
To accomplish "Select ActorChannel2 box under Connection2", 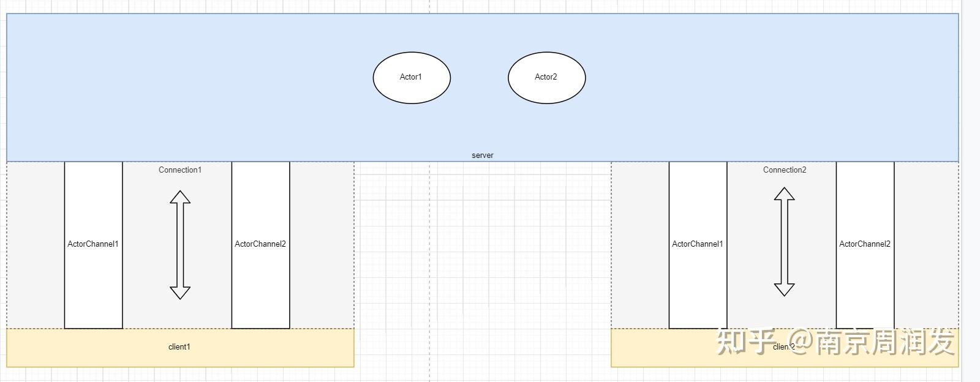I will [865, 245].
